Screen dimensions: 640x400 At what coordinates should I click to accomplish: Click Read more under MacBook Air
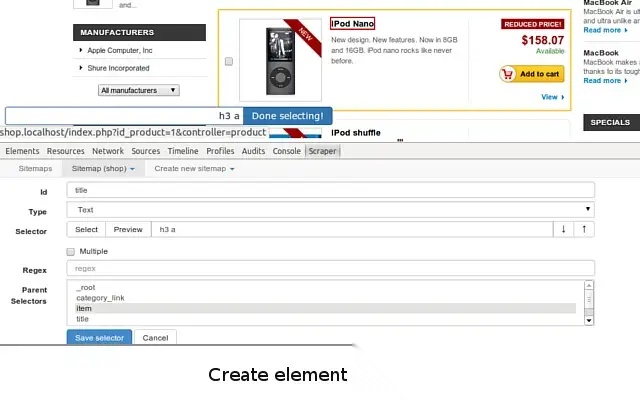(x=605, y=30)
